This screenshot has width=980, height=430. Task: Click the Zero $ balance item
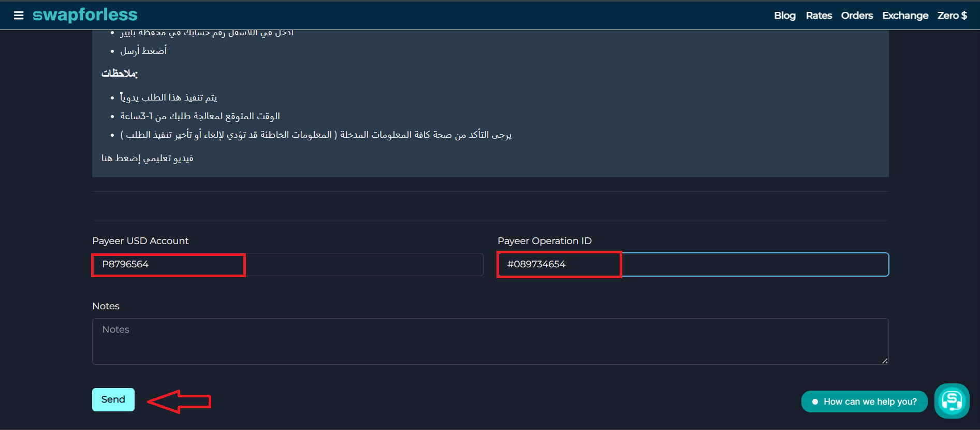[952, 16]
